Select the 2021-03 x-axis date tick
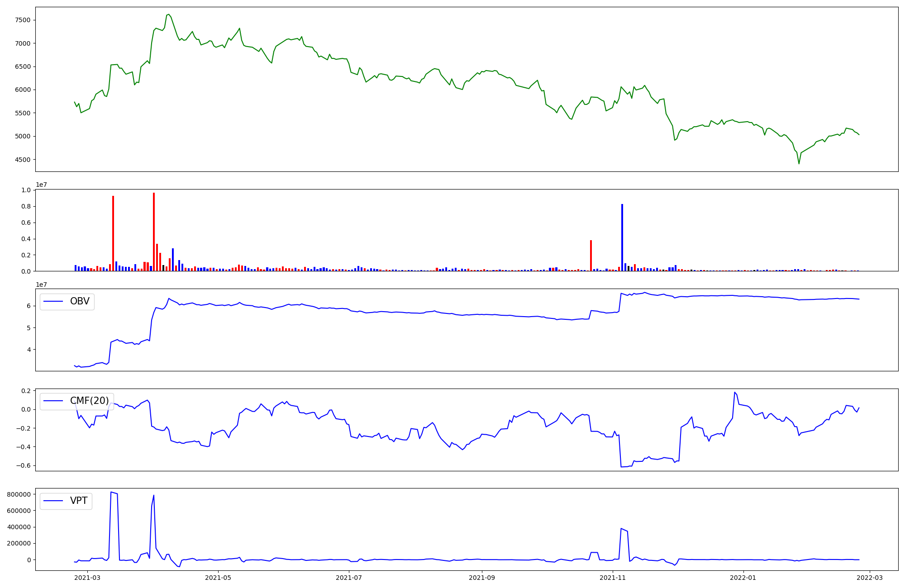Screen dimensions: 905x588 click(x=87, y=578)
